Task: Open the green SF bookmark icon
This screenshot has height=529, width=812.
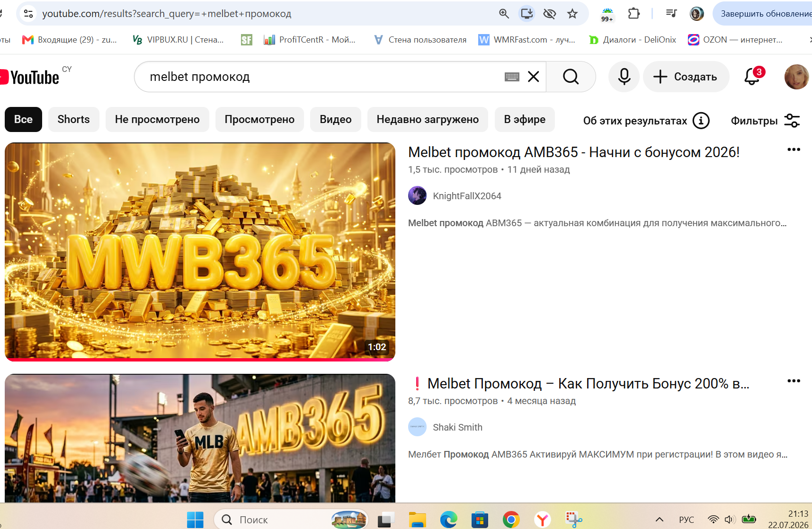Action: click(x=247, y=40)
